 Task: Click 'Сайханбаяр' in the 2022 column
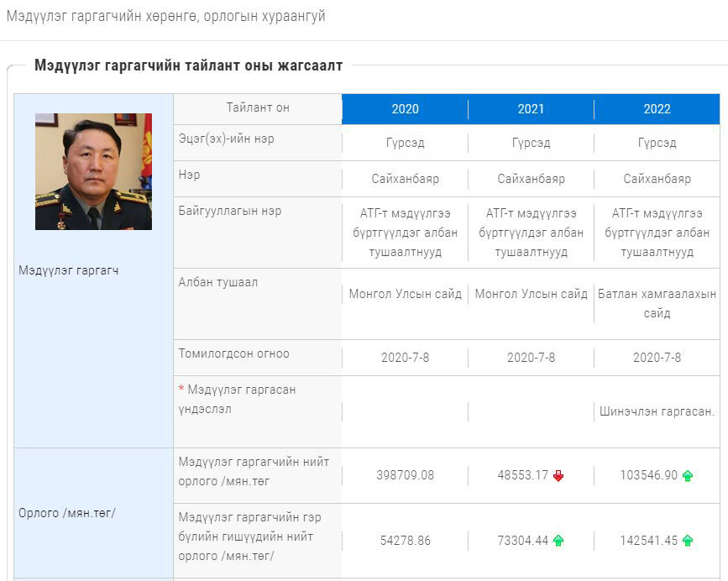tap(657, 179)
